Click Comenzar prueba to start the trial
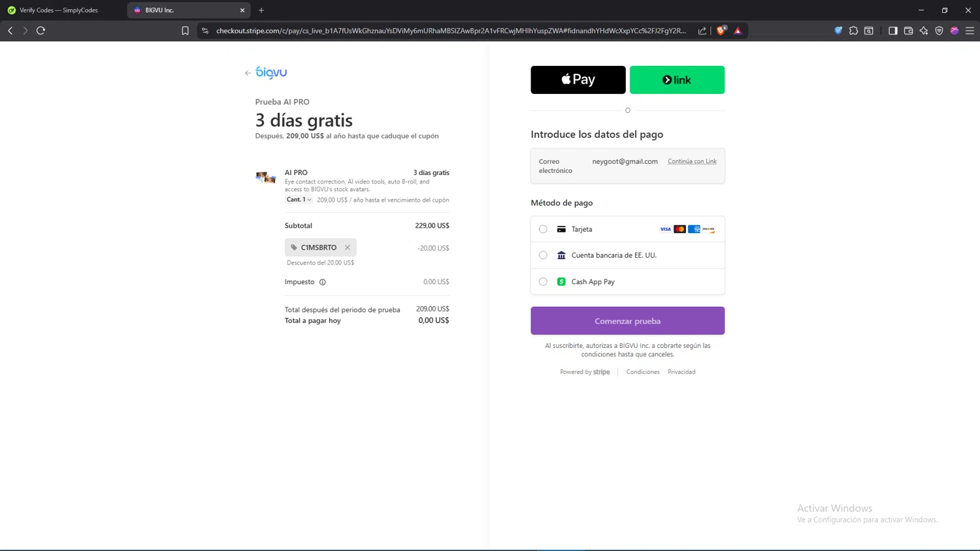The width and height of the screenshot is (980, 551). pos(627,321)
